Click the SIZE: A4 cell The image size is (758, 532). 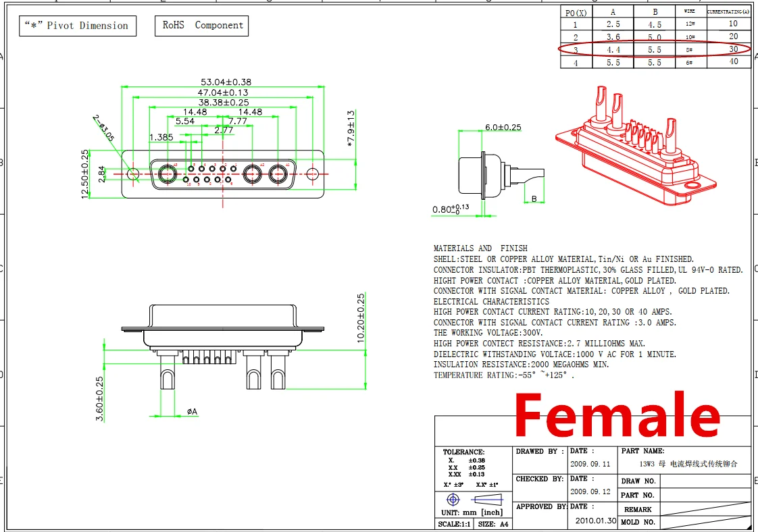pos(494,524)
